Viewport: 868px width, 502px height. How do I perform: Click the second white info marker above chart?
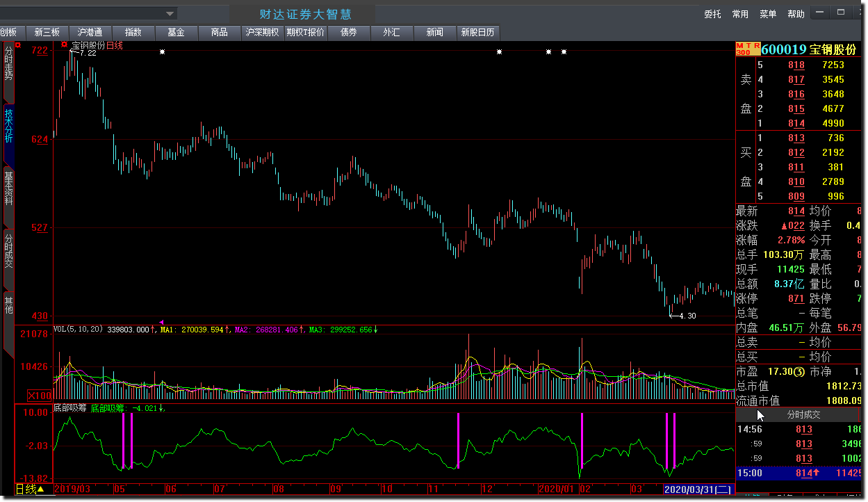[499, 51]
